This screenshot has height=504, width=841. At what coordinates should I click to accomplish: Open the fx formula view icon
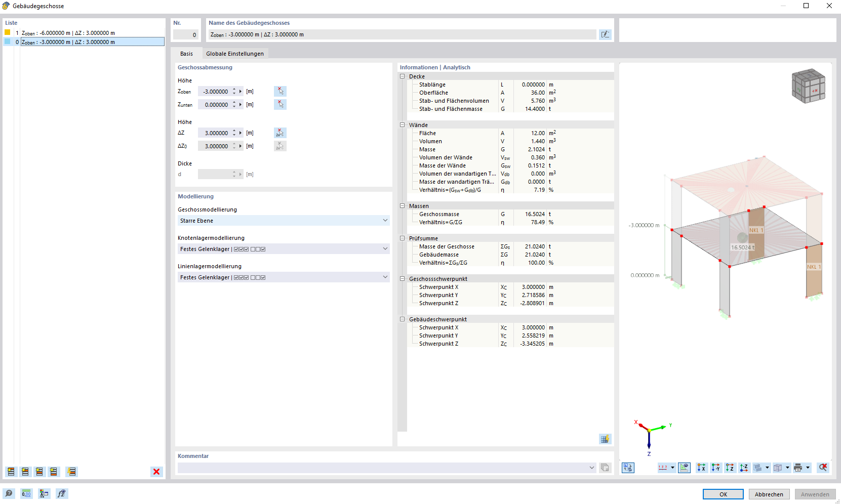coord(62,493)
